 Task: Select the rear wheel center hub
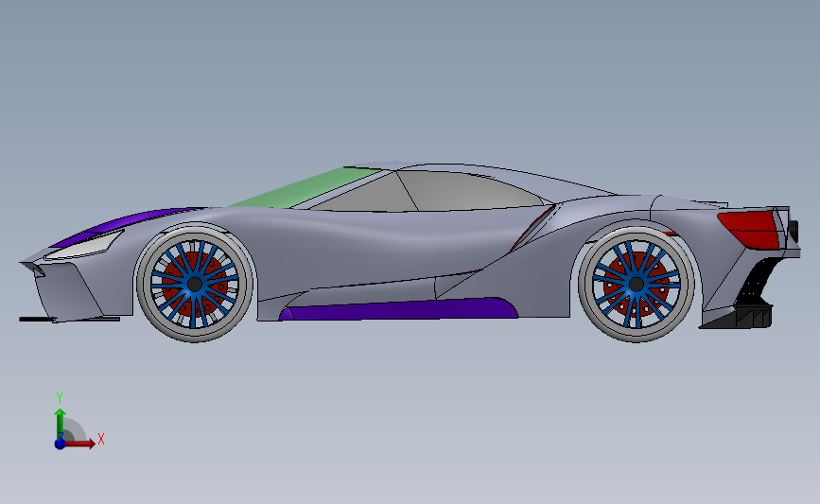tap(637, 285)
